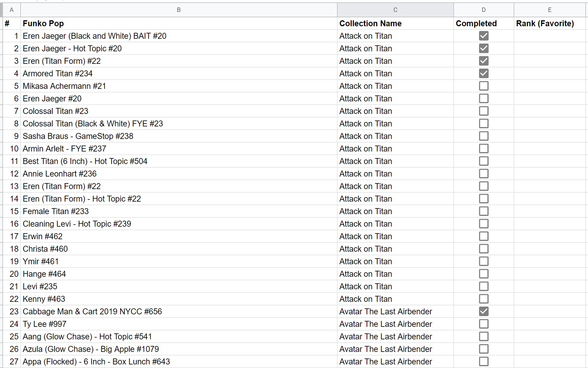Select column A header
The width and height of the screenshot is (588, 368).
pyautogui.click(x=11, y=10)
